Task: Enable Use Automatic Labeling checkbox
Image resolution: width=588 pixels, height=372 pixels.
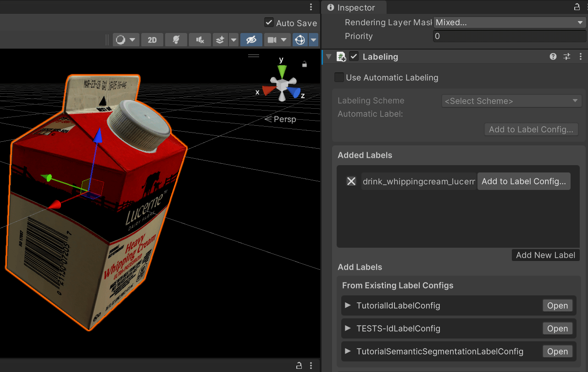Action: [339, 78]
